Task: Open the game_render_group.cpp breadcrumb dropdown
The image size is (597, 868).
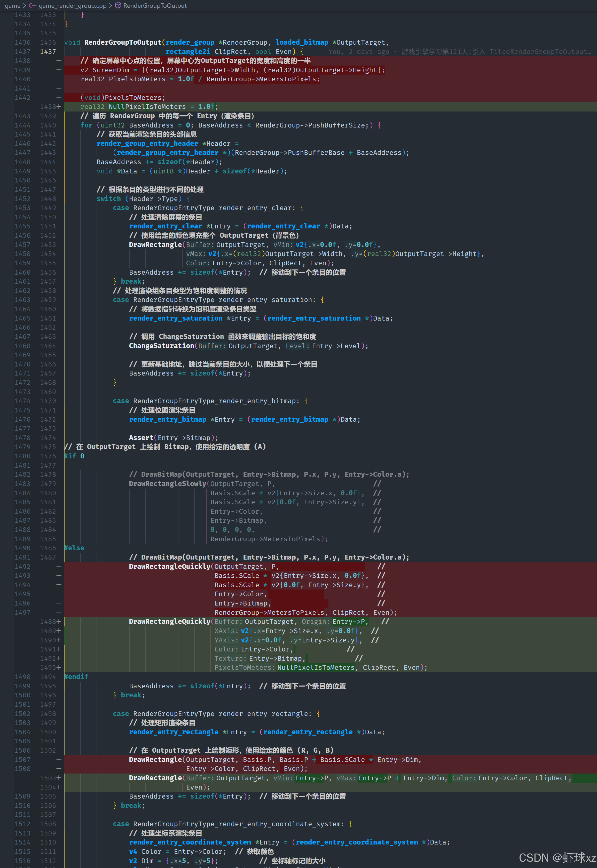Action: coord(73,6)
